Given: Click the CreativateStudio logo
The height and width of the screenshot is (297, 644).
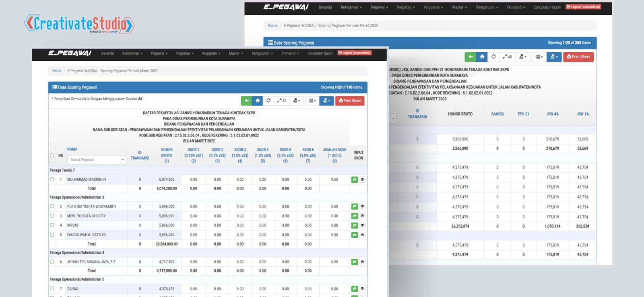Looking at the screenshot, I should (79, 24).
